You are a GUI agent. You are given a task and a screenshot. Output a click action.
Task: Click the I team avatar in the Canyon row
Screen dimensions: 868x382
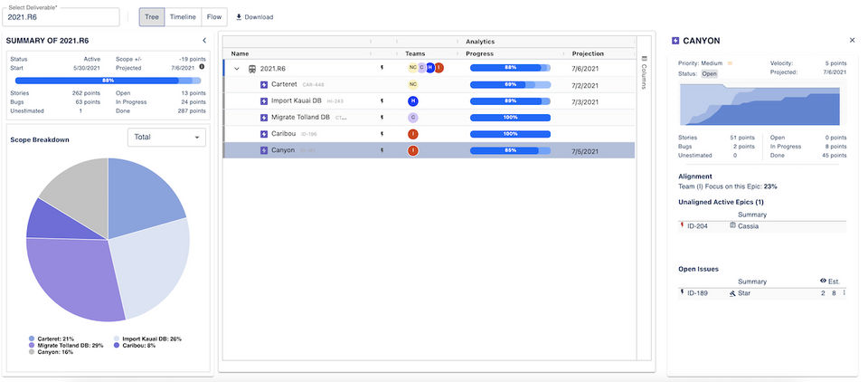(412, 150)
